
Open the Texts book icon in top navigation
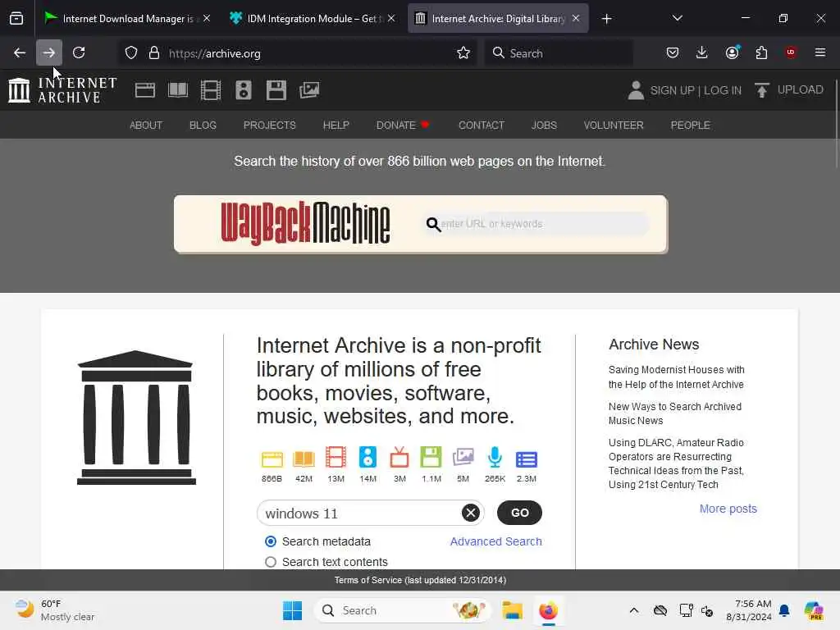(x=178, y=90)
